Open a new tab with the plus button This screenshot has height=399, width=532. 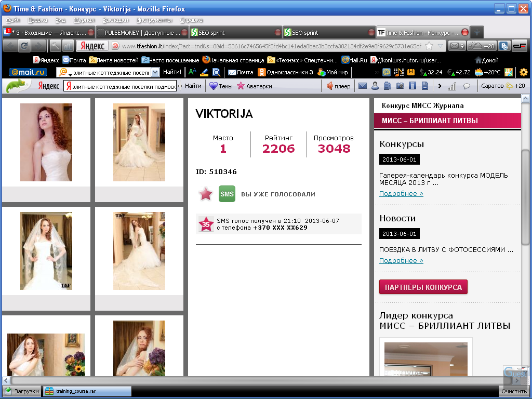point(477,32)
